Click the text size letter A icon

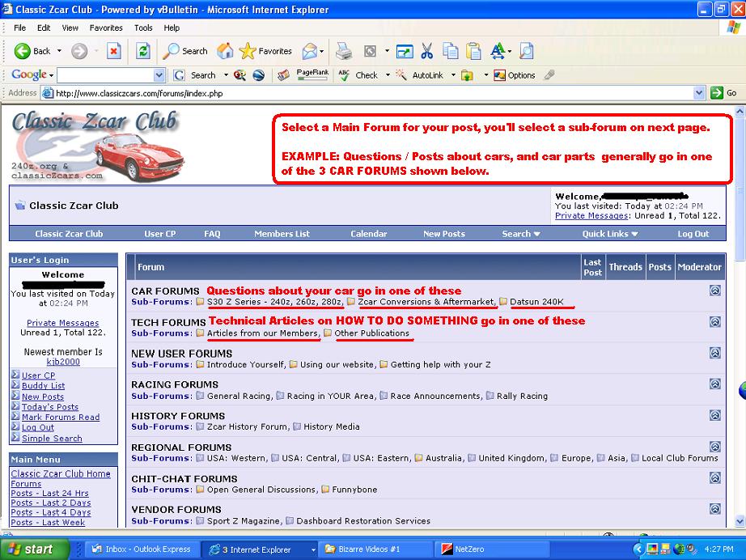click(x=498, y=51)
